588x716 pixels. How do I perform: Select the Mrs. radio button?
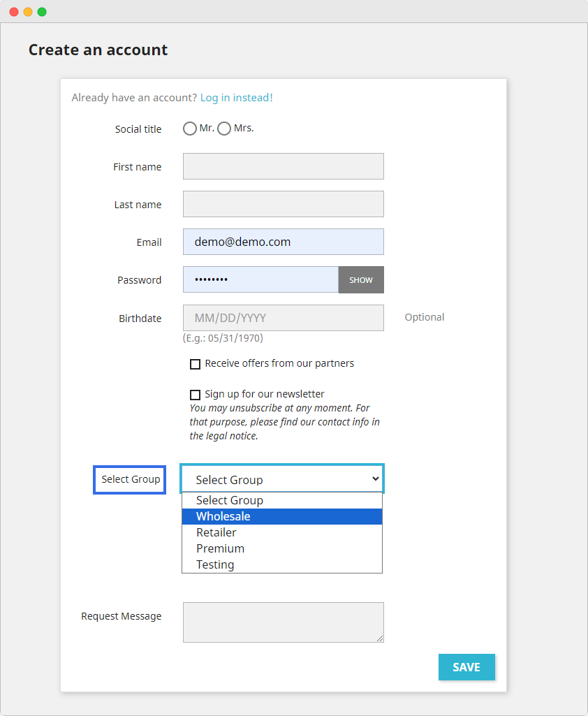224,129
